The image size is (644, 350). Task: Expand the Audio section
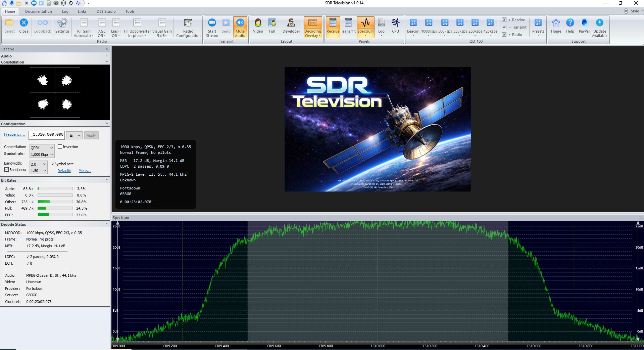[x=107, y=56]
